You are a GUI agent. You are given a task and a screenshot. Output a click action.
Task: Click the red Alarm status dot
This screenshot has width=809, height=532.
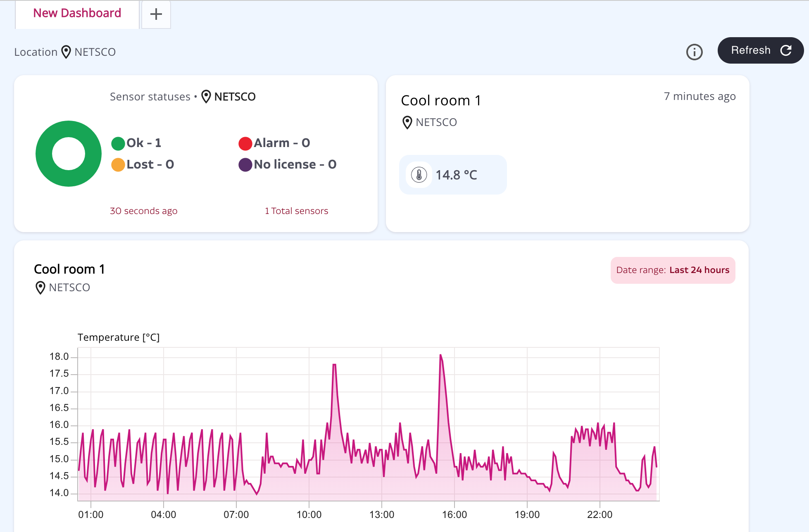click(x=245, y=143)
